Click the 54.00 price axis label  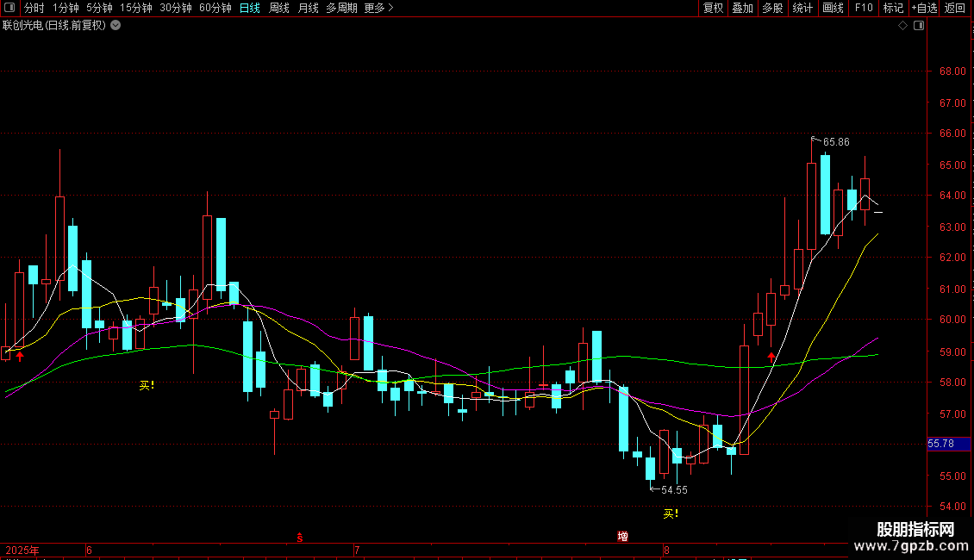coord(952,506)
